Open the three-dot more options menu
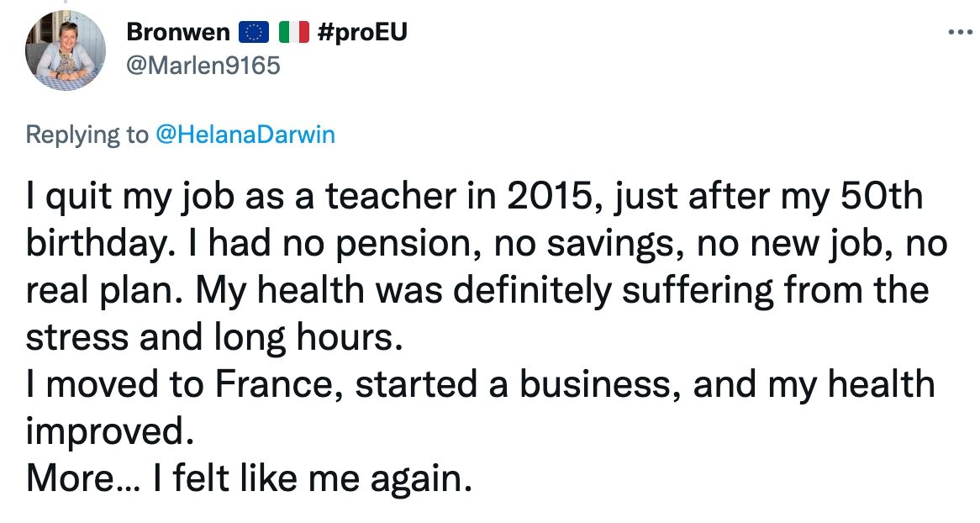The height and width of the screenshot is (523, 980). pyautogui.click(x=959, y=33)
